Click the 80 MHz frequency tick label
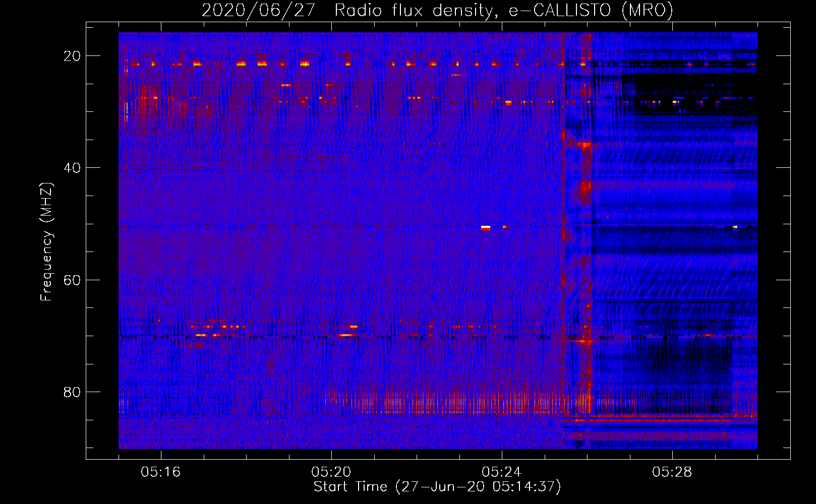 click(x=72, y=392)
